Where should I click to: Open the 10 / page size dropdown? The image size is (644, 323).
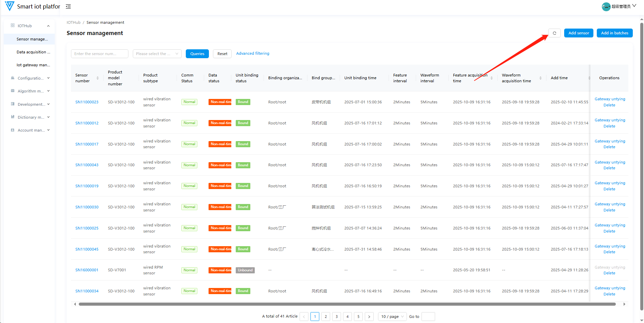392,317
